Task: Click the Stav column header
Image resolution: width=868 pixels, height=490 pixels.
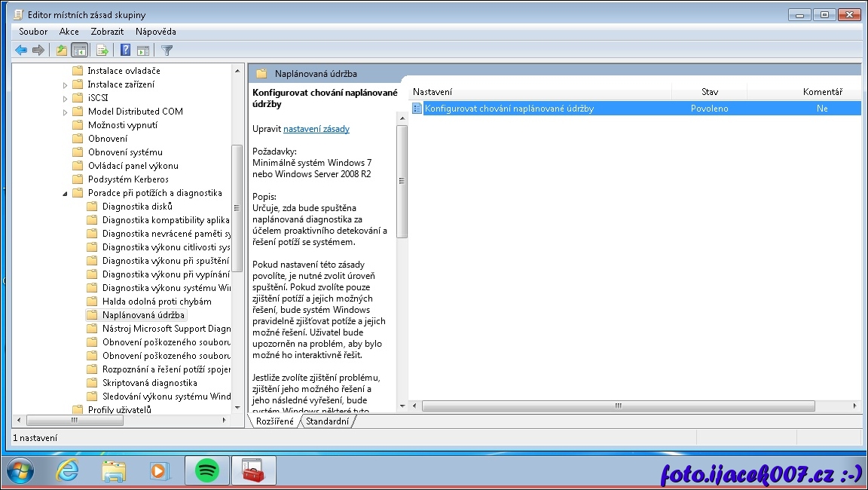Action: (x=709, y=92)
